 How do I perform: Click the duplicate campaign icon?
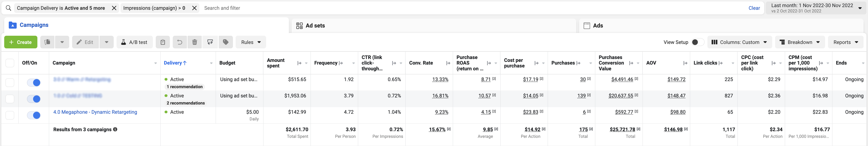click(x=48, y=42)
